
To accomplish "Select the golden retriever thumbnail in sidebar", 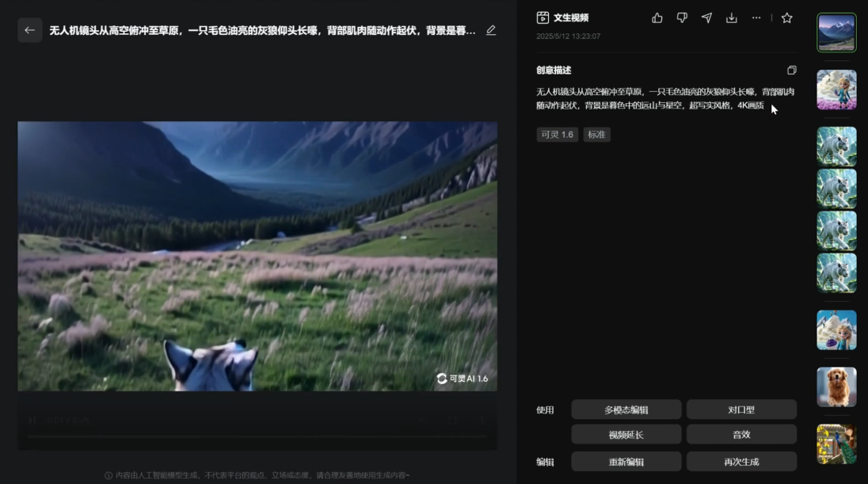I will (836, 387).
